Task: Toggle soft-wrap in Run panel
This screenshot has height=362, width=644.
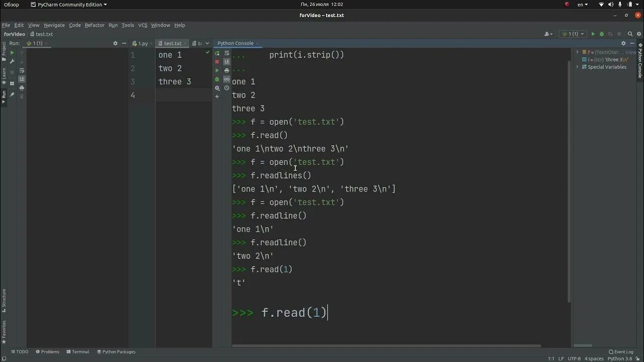Action: tap(22, 70)
